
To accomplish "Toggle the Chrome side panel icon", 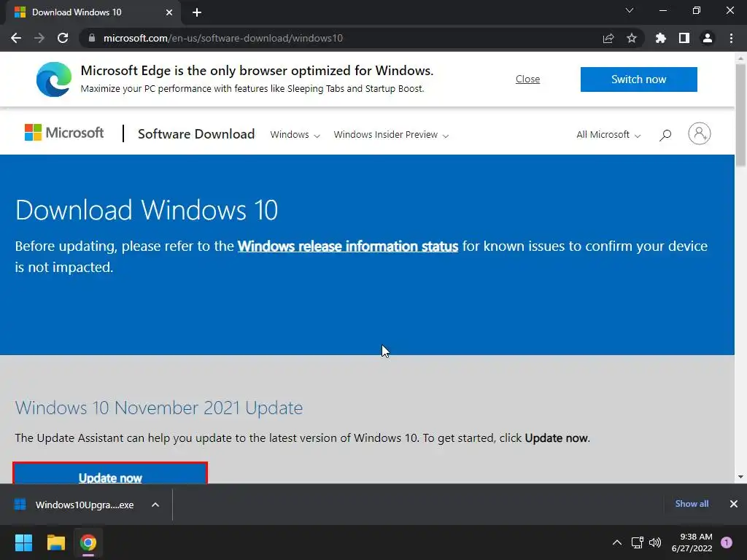I will tap(684, 38).
